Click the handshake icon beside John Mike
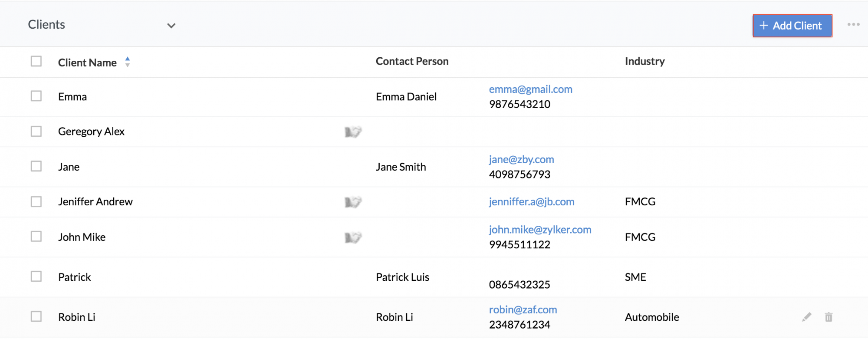The image size is (868, 339). [x=353, y=237]
